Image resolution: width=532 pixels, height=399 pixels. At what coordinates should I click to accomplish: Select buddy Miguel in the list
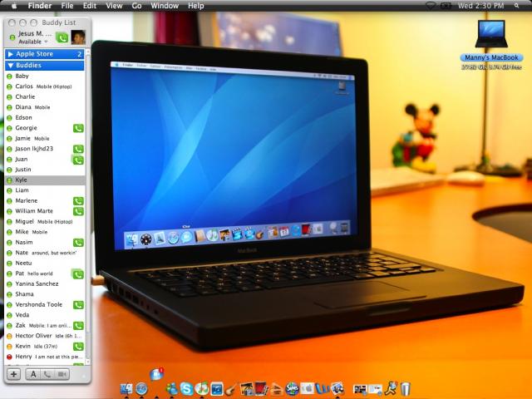45,222
